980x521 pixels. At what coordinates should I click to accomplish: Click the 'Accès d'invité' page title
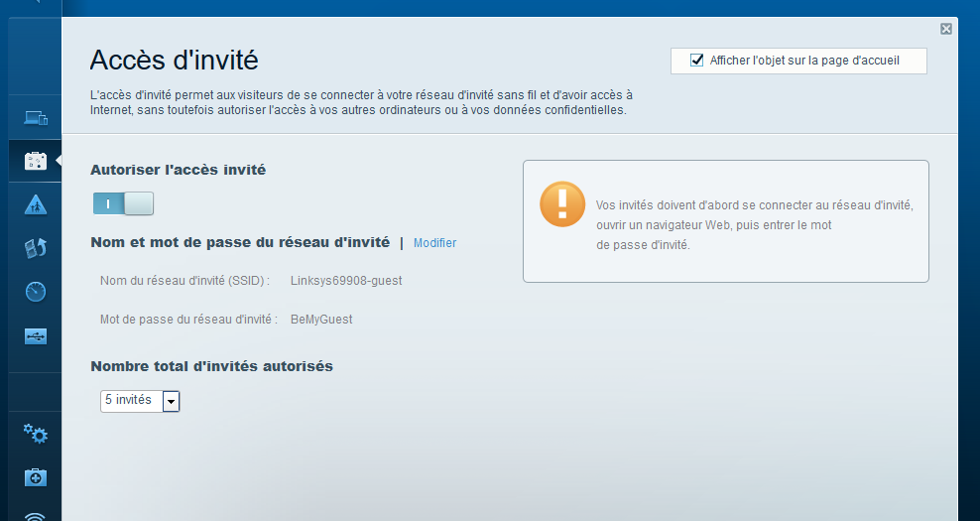tap(174, 61)
